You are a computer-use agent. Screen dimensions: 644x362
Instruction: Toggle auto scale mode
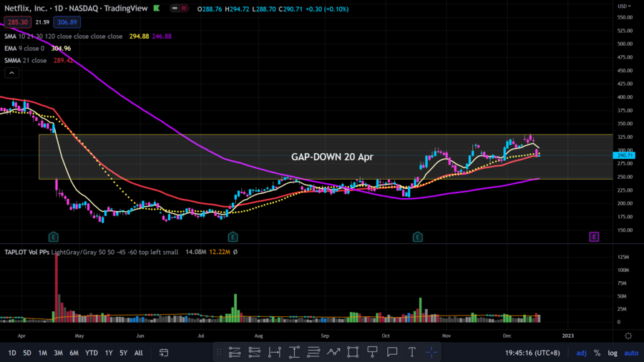(x=631, y=353)
